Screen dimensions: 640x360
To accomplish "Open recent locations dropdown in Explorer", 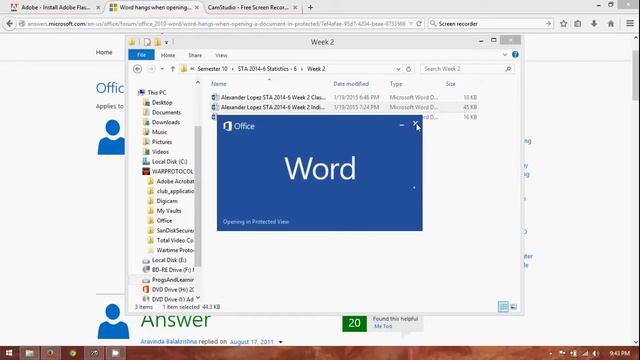I will (162, 69).
